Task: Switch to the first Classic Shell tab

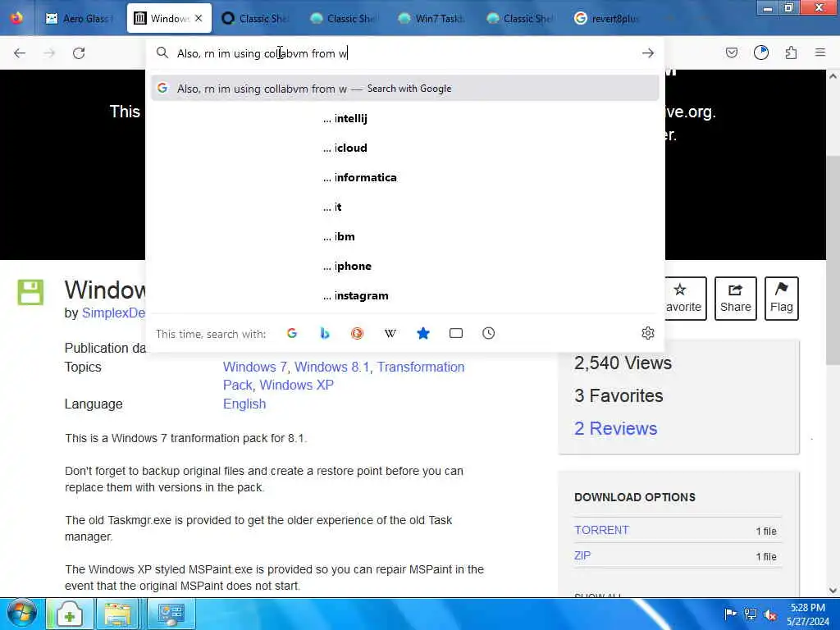Action: (x=256, y=18)
